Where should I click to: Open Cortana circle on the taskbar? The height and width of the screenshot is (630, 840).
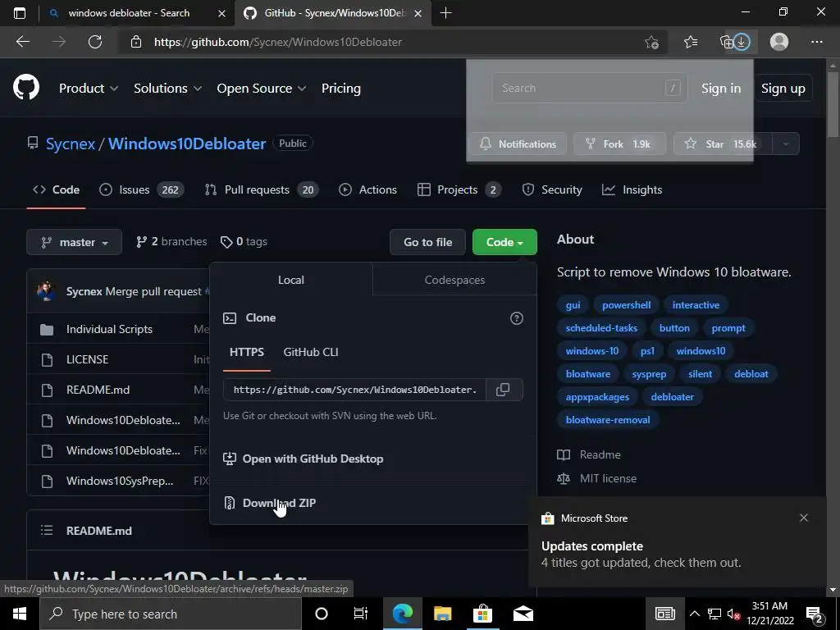(x=322, y=614)
